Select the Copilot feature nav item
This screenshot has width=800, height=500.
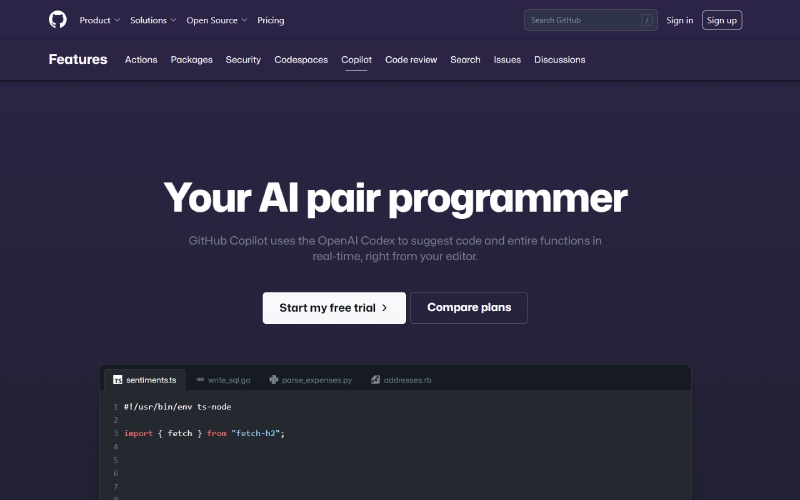pyautogui.click(x=357, y=60)
